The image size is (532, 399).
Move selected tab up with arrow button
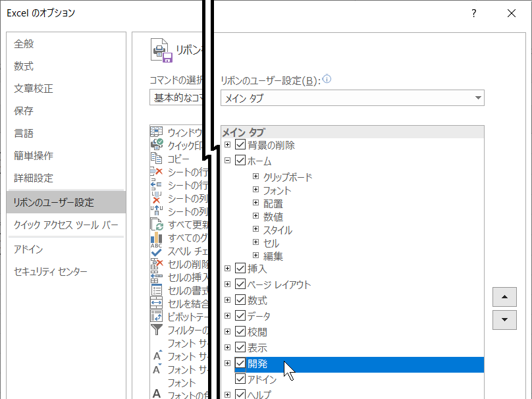(504, 297)
